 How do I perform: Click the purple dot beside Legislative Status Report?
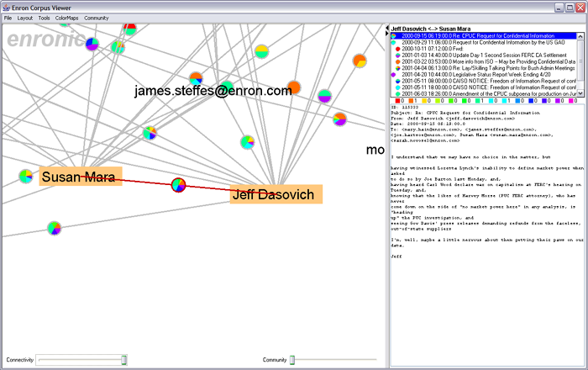point(393,75)
